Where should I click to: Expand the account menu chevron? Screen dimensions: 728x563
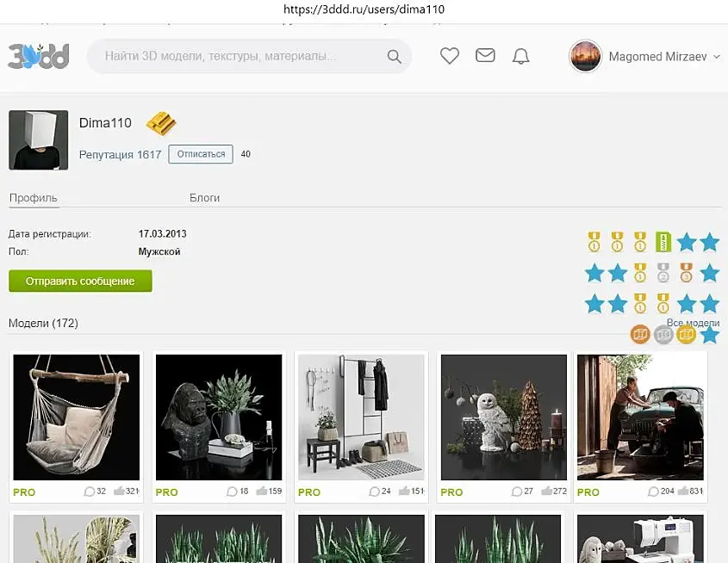(717, 57)
